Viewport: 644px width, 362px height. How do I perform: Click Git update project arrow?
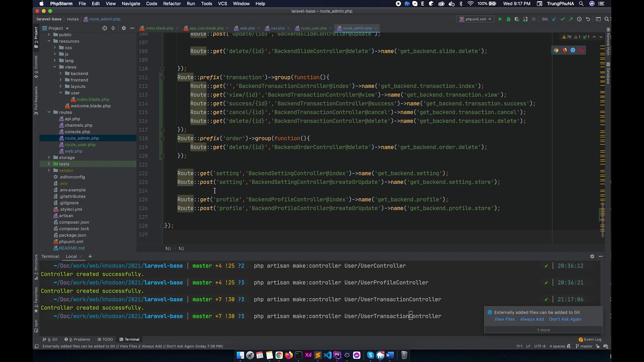[x=554, y=19]
